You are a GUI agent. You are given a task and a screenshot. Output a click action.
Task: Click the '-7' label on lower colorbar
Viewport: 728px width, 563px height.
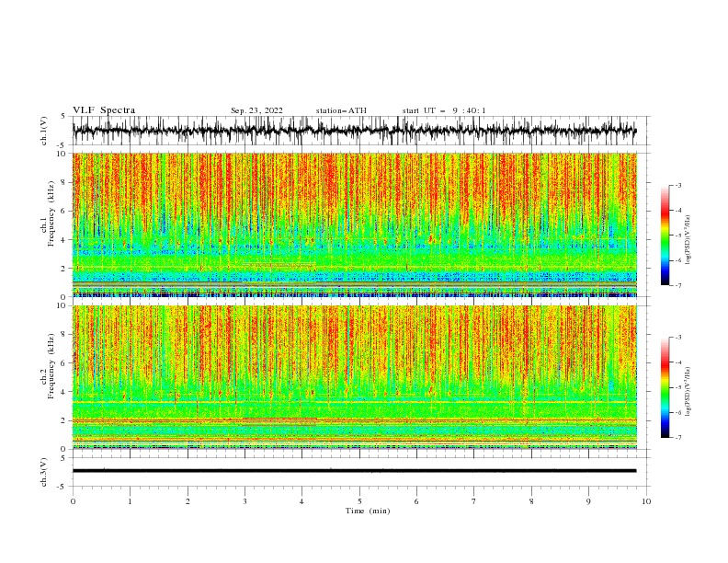pos(677,437)
